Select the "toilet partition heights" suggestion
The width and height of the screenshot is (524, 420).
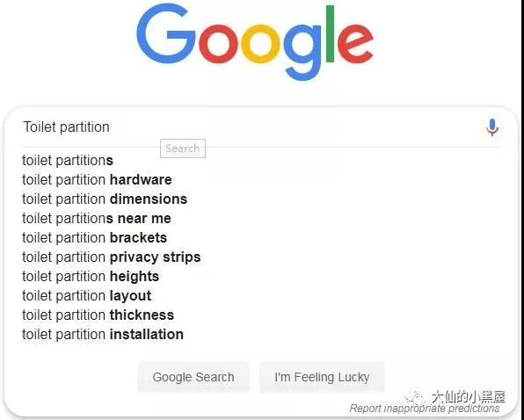pos(91,277)
